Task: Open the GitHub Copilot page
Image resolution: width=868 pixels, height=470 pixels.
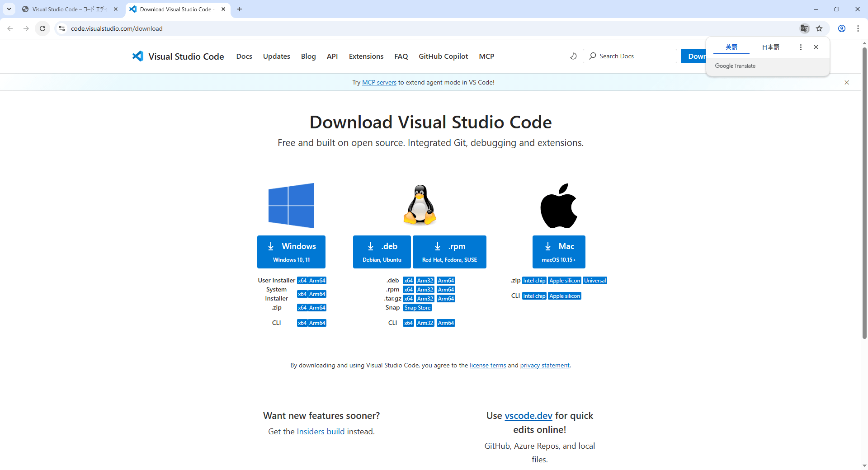Action: (x=443, y=56)
